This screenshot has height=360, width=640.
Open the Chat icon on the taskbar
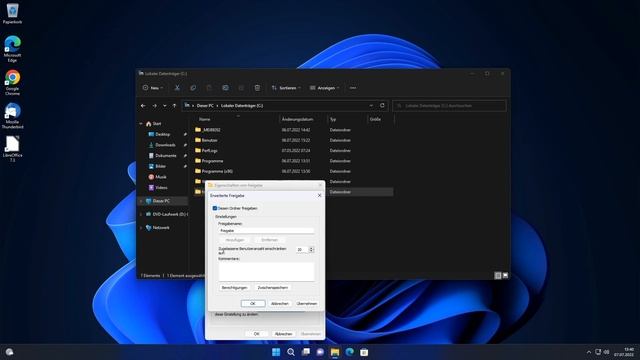click(320, 352)
